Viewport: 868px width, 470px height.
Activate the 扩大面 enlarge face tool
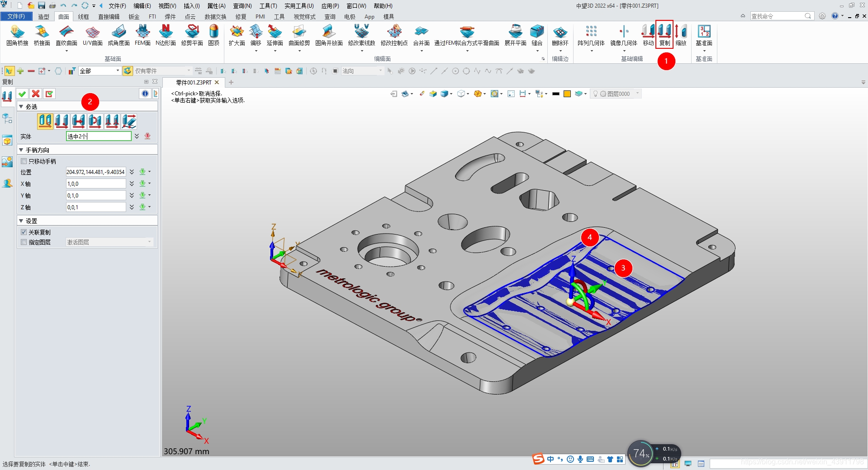pos(237,35)
